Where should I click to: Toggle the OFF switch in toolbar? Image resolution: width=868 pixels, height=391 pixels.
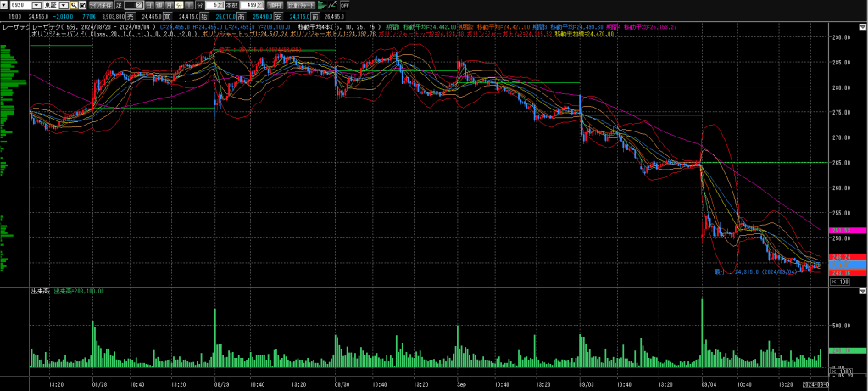coord(345,5)
